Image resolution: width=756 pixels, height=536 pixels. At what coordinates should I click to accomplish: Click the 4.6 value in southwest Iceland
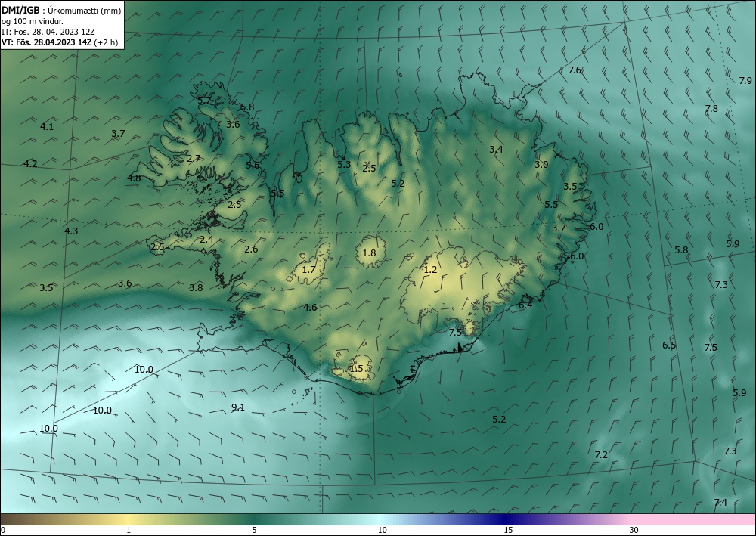[x=311, y=307]
